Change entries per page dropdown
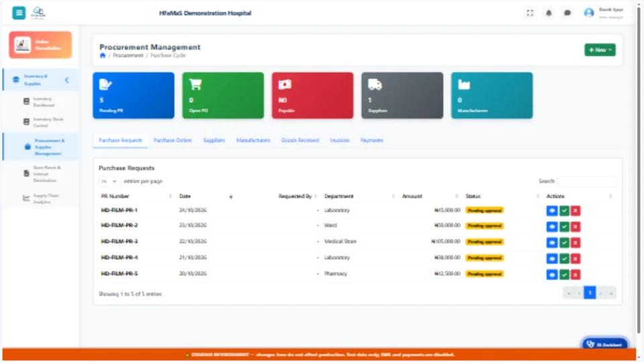 (x=109, y=181)
